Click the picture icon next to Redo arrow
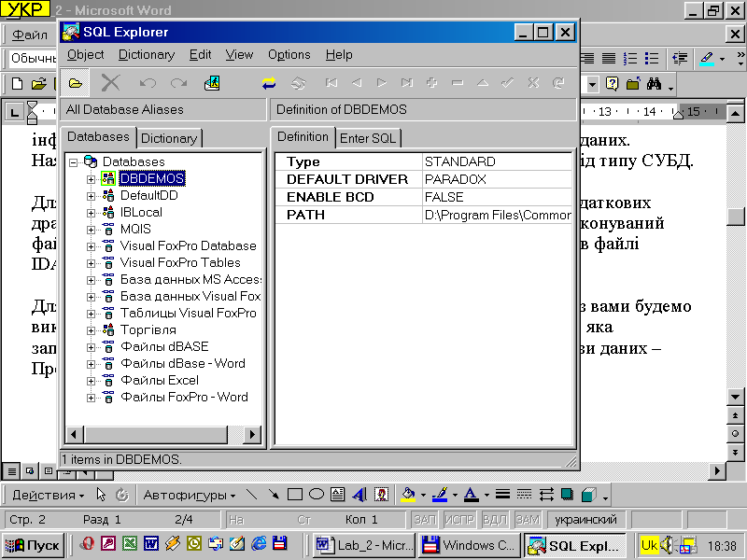 click(x=212, y=83)
